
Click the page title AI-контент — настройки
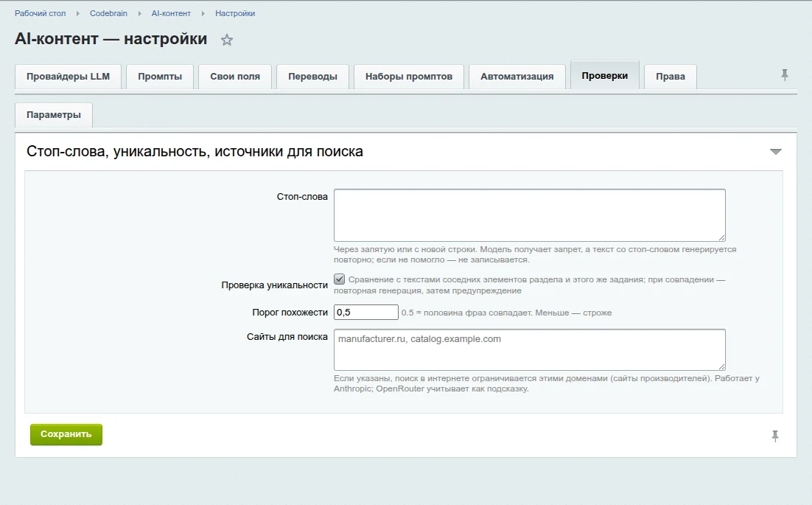coord(111,39)
